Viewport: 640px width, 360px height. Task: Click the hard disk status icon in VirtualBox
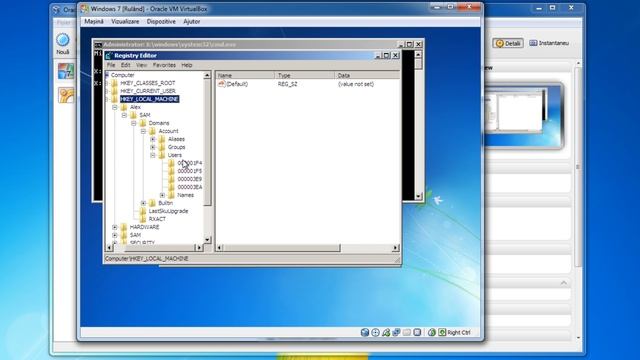[x=365, y=333]
